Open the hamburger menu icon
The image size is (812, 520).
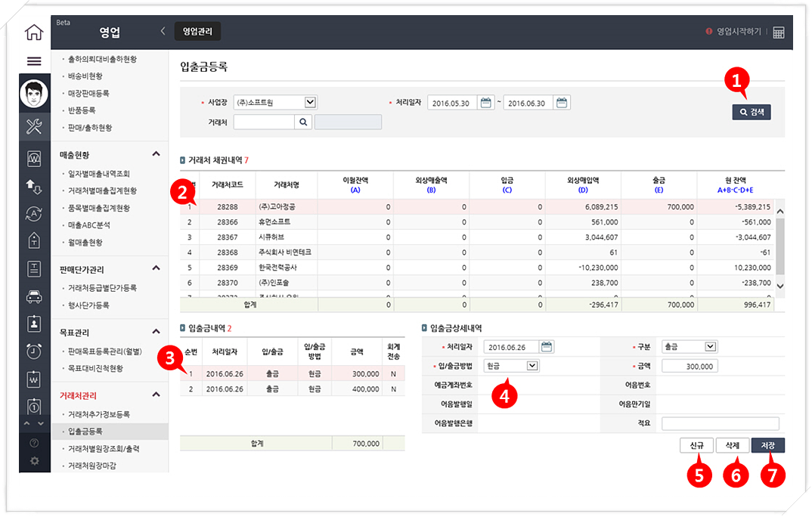(34, 61)
